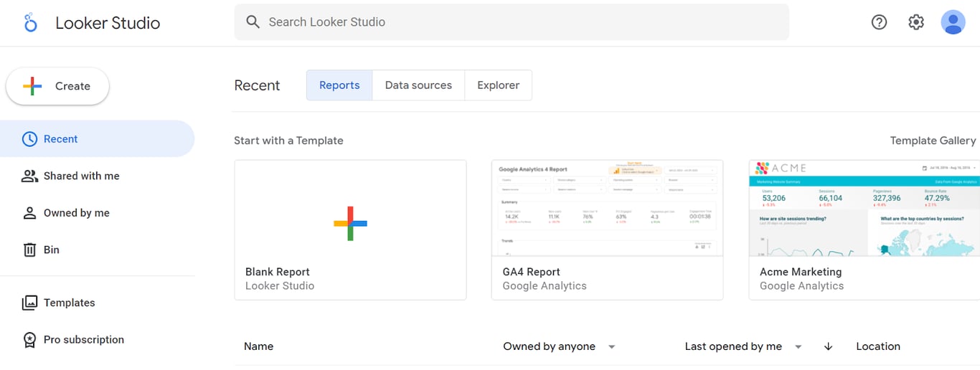Click the Templates gallery icon
The height and width of the screenshot is (370, 980).
pyautogui.click(x=29, y=303)
